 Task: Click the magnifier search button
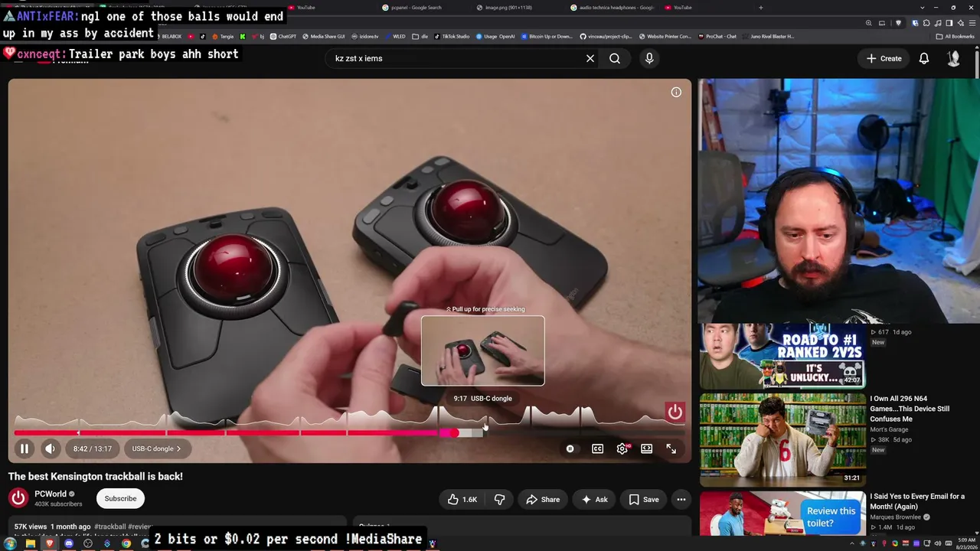pyautogui.click(x=615, y=58)
